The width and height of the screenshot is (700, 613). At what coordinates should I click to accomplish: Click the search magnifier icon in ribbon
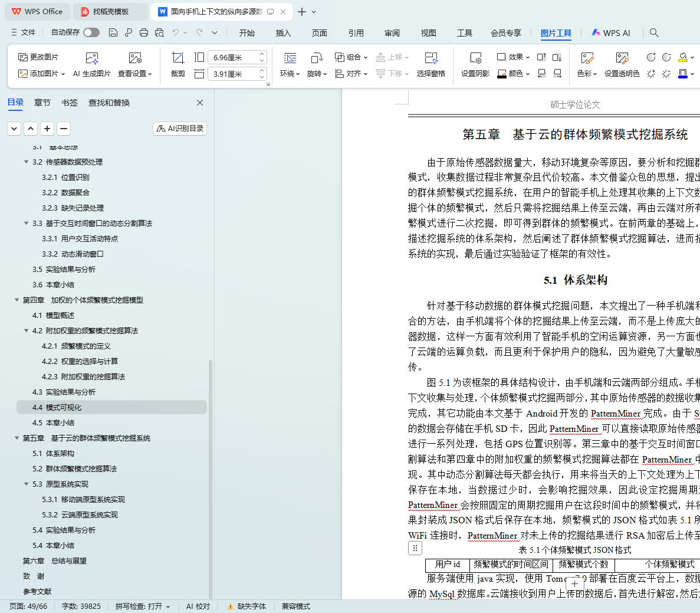[654, 32]
